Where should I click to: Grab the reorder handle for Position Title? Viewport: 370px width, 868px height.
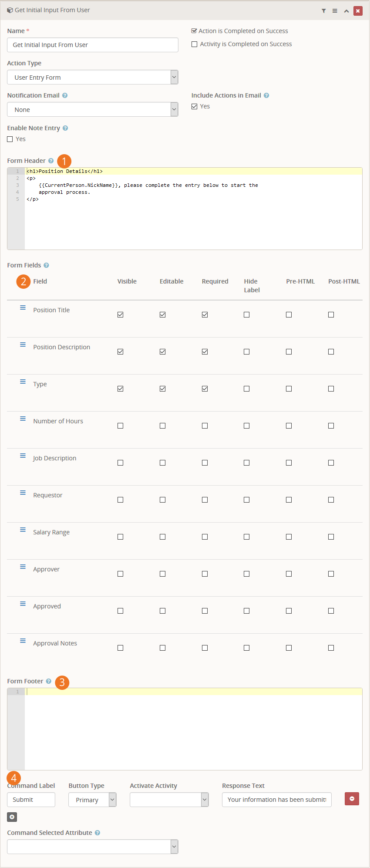point(23,307)
